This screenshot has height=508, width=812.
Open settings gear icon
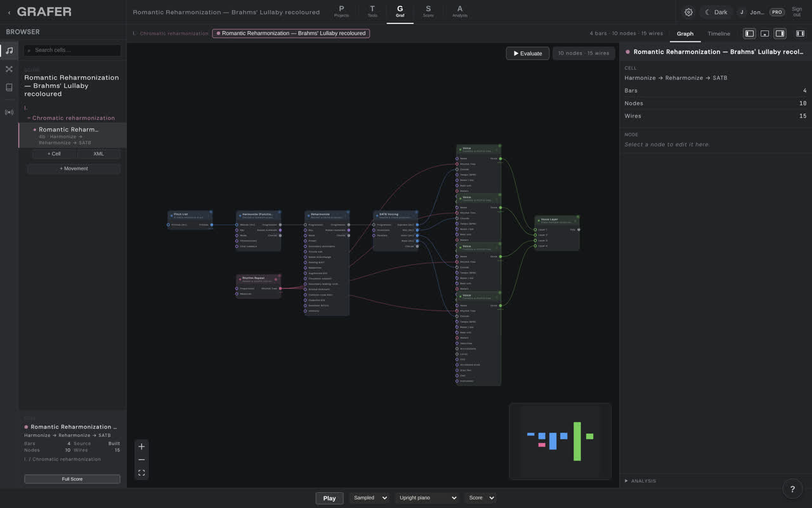[x=688, y=12]
